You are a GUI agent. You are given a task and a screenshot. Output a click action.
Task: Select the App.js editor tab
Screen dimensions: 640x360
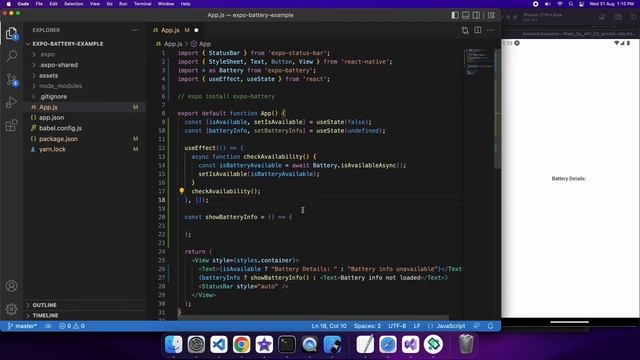tap(176, 30)
